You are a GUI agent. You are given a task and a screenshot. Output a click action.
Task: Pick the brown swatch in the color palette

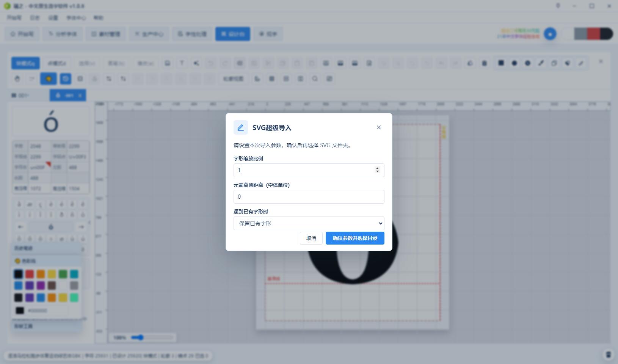pos(52,286)
